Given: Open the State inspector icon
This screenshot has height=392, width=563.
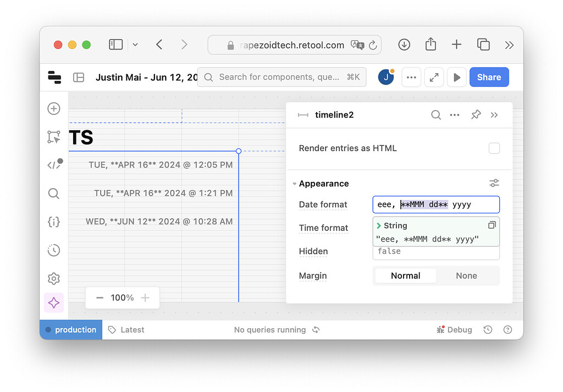Looking at the screenshot, I should click(x=53, y=222).
